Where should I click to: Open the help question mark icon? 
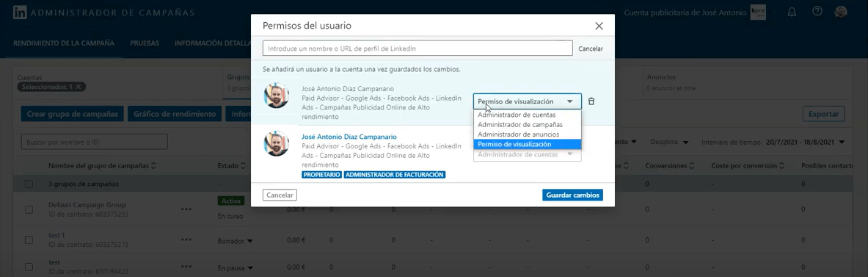pos(817,11)
